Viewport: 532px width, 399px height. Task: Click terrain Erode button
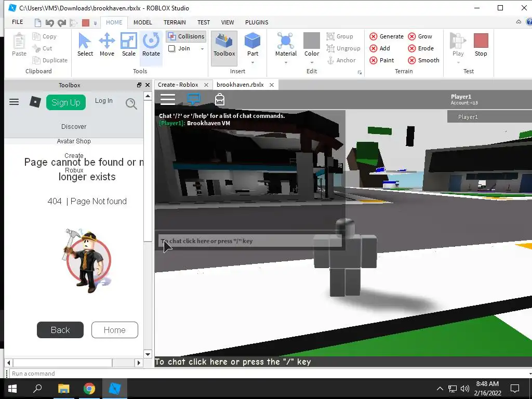421,48
